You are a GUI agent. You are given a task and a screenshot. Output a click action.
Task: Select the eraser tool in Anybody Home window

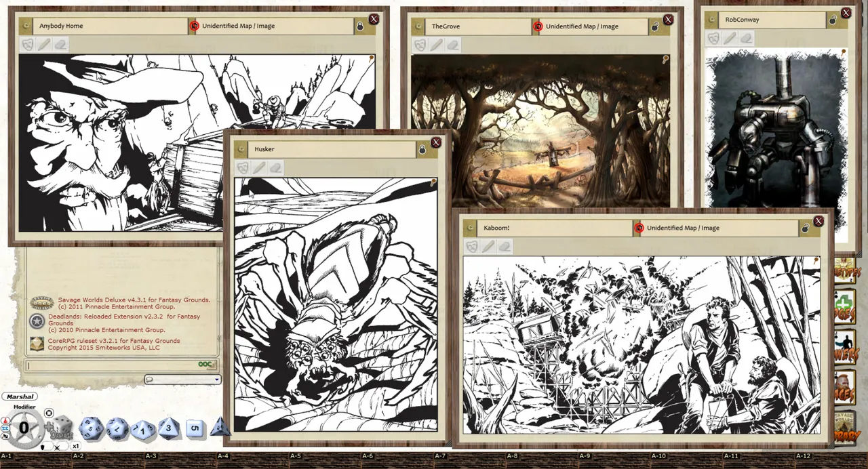pyautogui.click(x=60, y=45)
